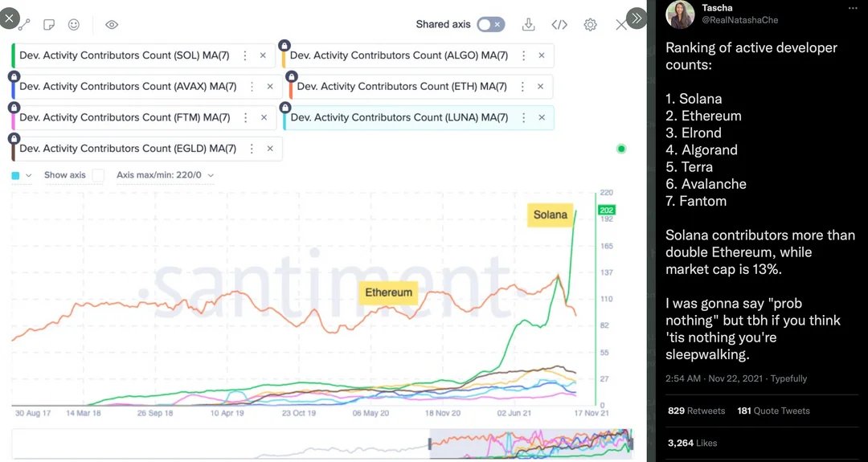Image resolution: width=868 pixels, height=462 pixels.
Task: Click the Solana chart label
Action: [x=551, y=215]
